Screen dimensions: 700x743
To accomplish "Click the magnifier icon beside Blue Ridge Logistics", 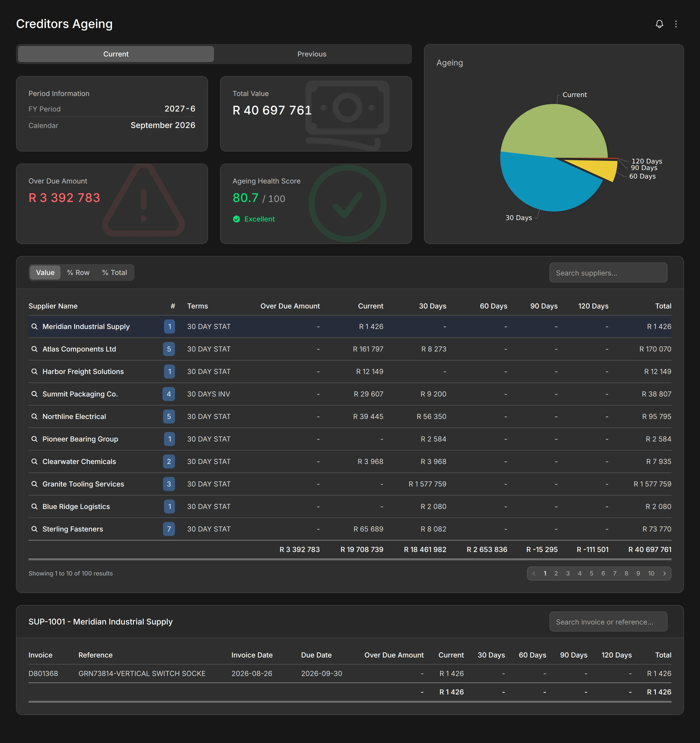I will (x=34, y=506).
